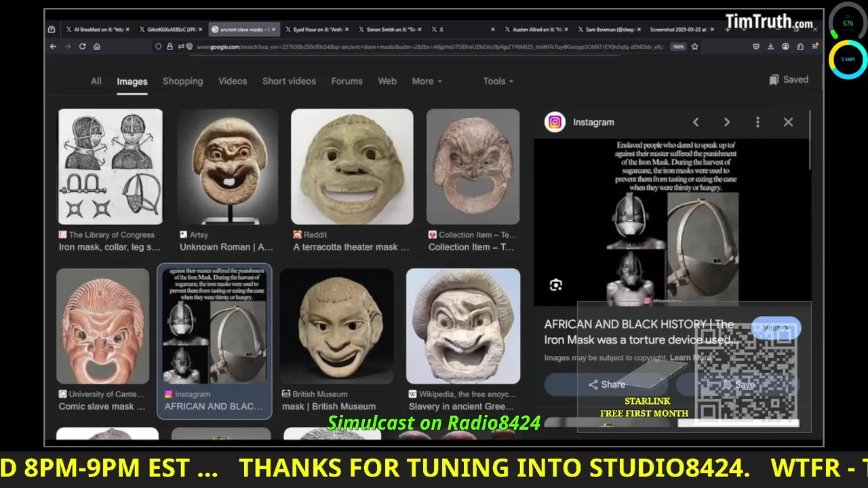Open the downloads arrow icon in toolbar
The width and height of the screenshot is (868, 488).
[770, 47]
